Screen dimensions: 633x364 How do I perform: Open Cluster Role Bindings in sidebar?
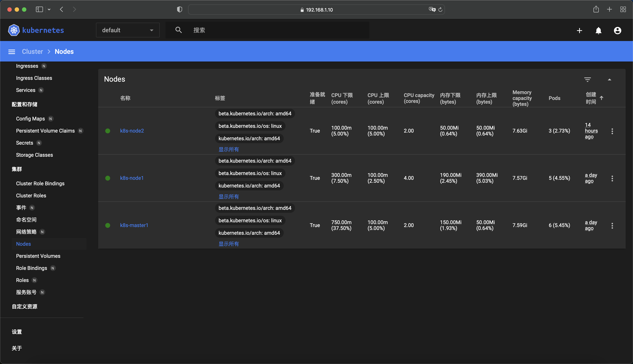[x=40, y=183]
